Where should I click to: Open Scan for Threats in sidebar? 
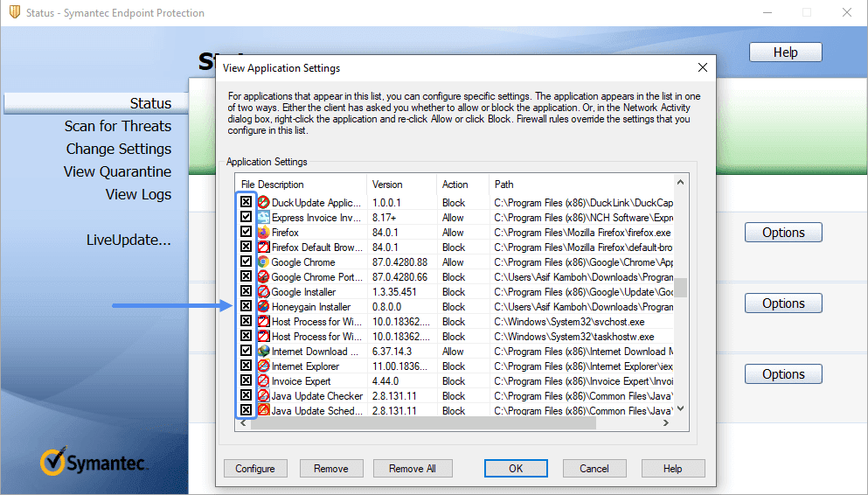(x=118, y=126)
